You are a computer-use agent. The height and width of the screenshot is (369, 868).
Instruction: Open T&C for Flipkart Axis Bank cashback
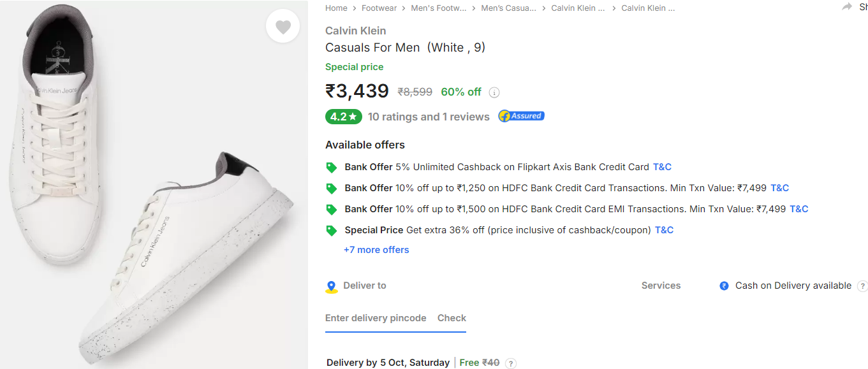click(x=662, y=167)
